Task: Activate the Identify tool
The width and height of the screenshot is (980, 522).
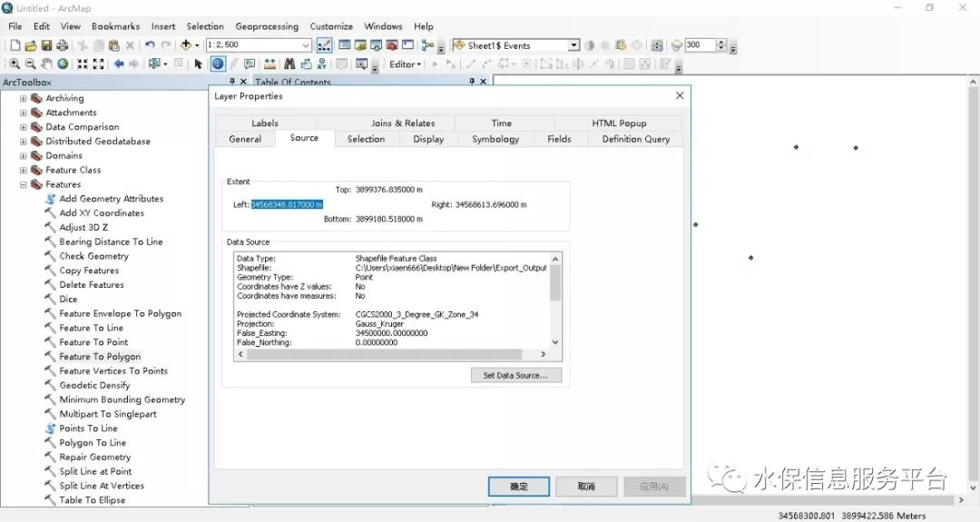Action: [218, 64]
